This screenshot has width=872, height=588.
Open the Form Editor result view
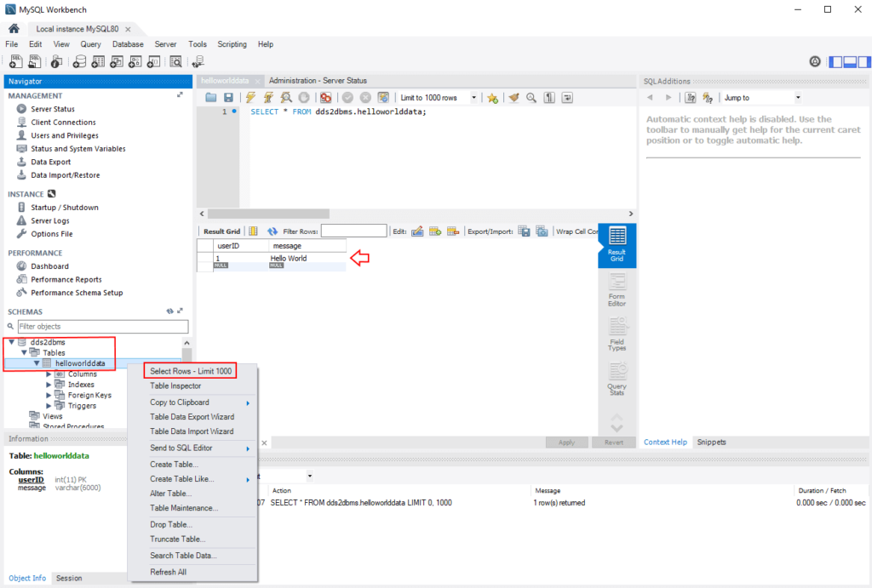[617, 290]
